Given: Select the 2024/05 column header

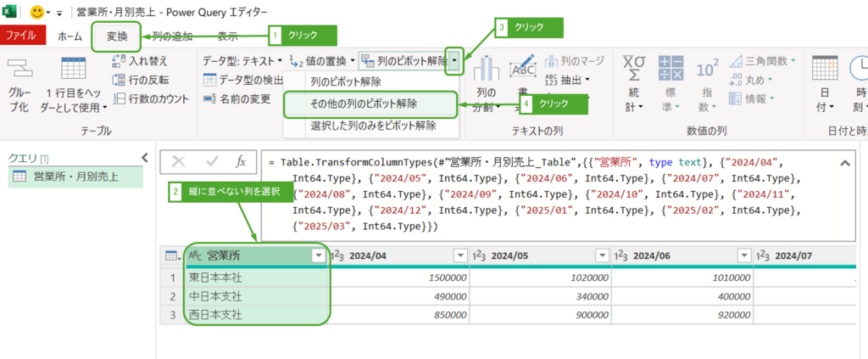Looking at the screenshot, I should pos(540,255).
